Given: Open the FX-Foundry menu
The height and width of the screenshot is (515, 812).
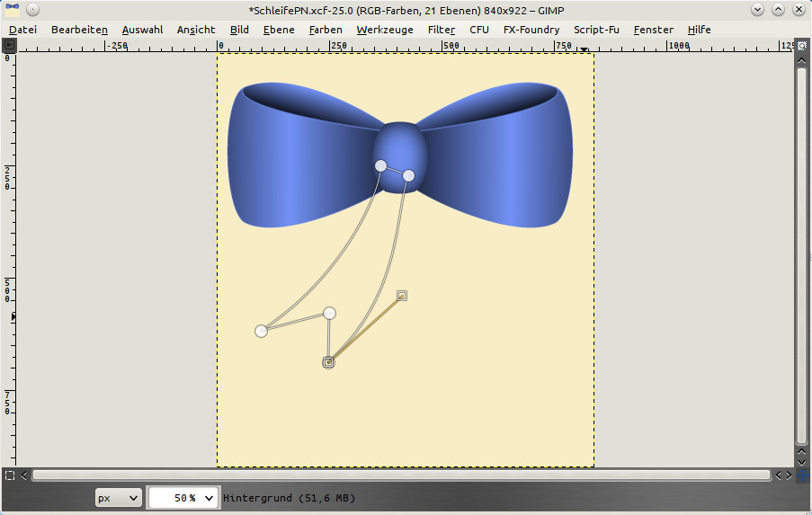Looking at the screenshot, I should point(531,30).
